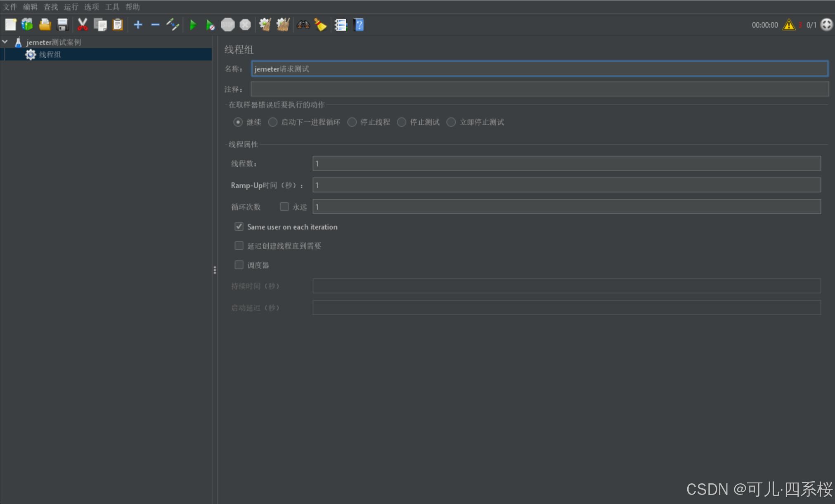This screenshot has width=835, height=504.
Task: Click the Cut scissors icon
Action: (x=83, y=25)
